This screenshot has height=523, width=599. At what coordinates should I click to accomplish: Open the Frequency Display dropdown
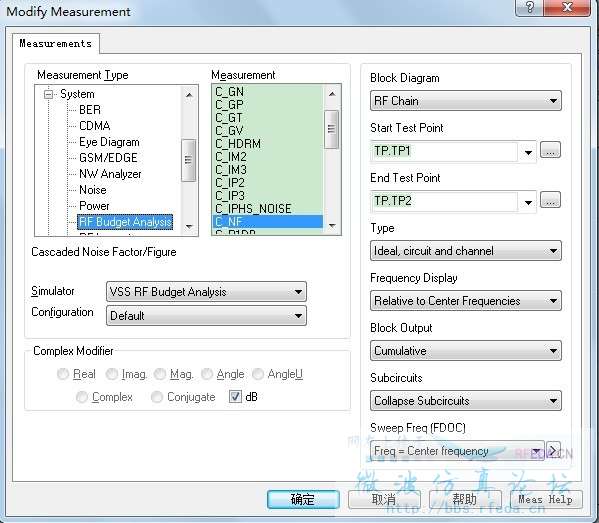coord(466,301)
